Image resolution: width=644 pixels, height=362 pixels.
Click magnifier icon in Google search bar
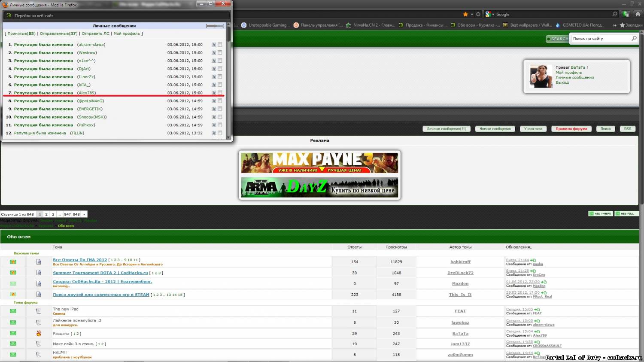point(615,14)
